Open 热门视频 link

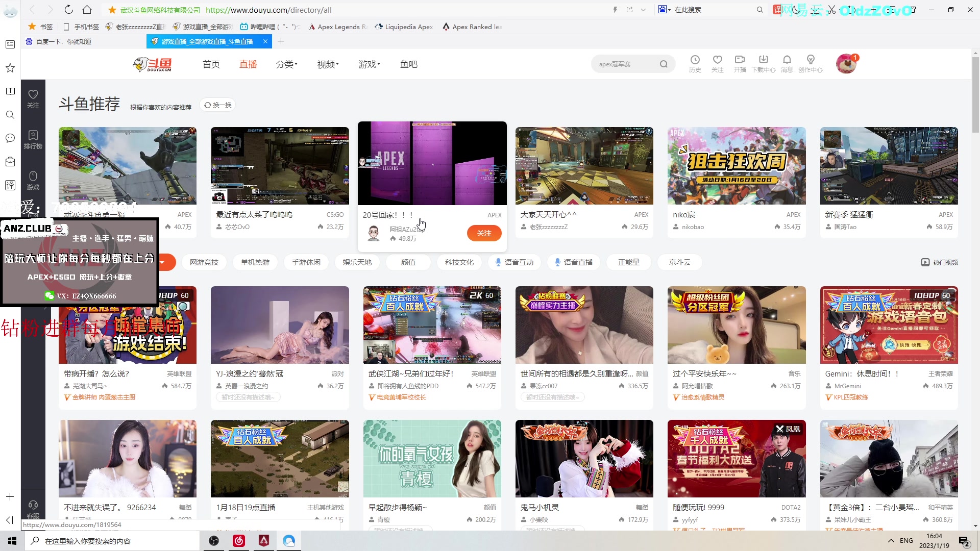(940, 262)
